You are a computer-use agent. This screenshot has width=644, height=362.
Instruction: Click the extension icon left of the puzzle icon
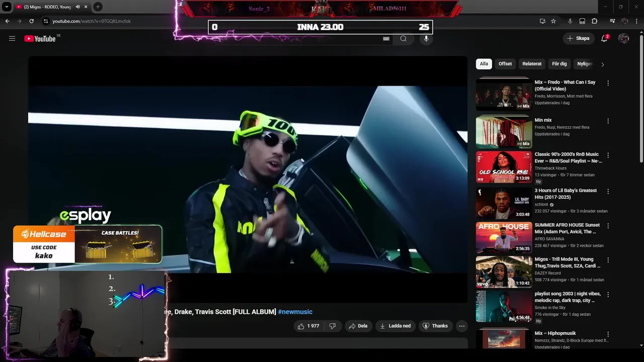coord(582,21)
